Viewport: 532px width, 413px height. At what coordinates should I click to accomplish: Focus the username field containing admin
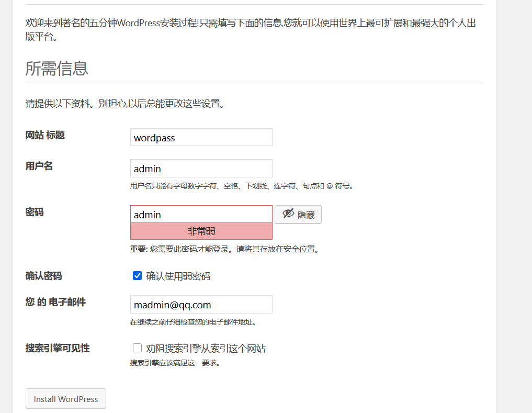201,168
